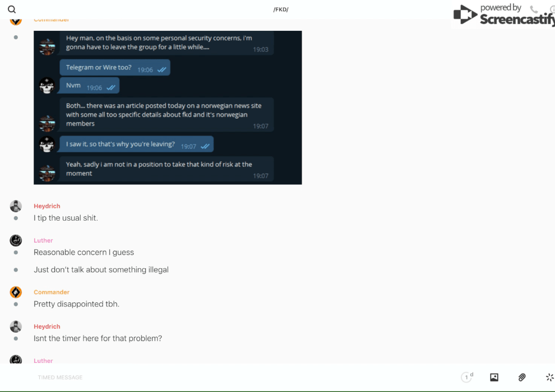
Task: Click the status dot beside 'Reasonable concern I guess'
Action: coord(16,253)
